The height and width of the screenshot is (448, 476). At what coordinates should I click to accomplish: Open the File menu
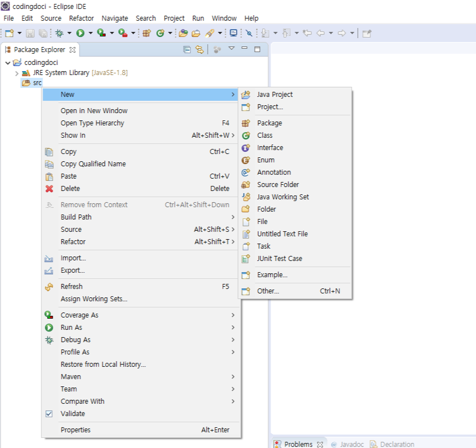[x=8, y=18]
